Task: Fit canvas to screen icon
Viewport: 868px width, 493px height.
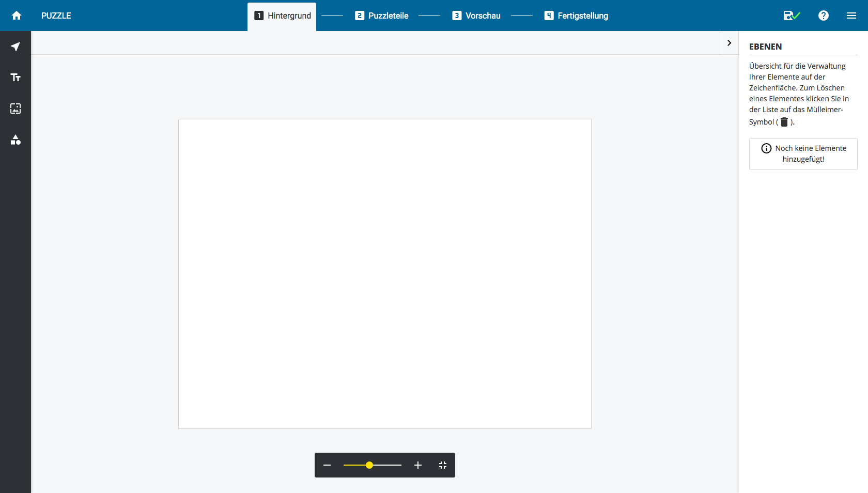Action: click(x=443, y=465)
